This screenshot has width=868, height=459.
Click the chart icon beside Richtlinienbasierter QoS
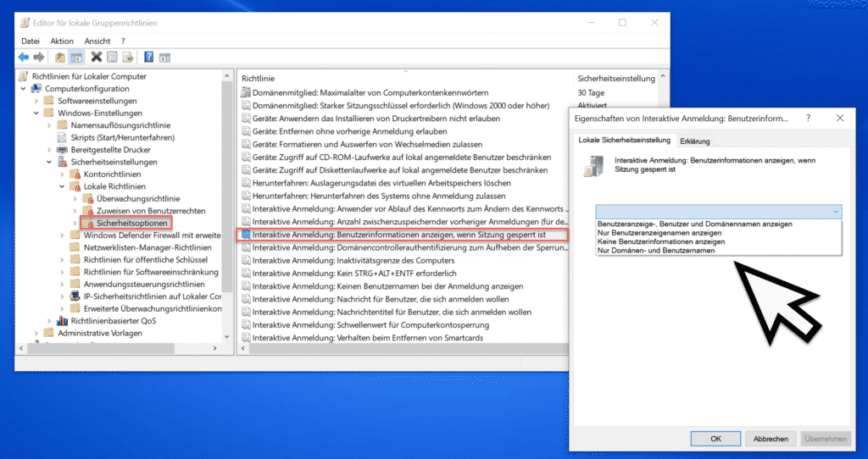click(x=62, y=321)
